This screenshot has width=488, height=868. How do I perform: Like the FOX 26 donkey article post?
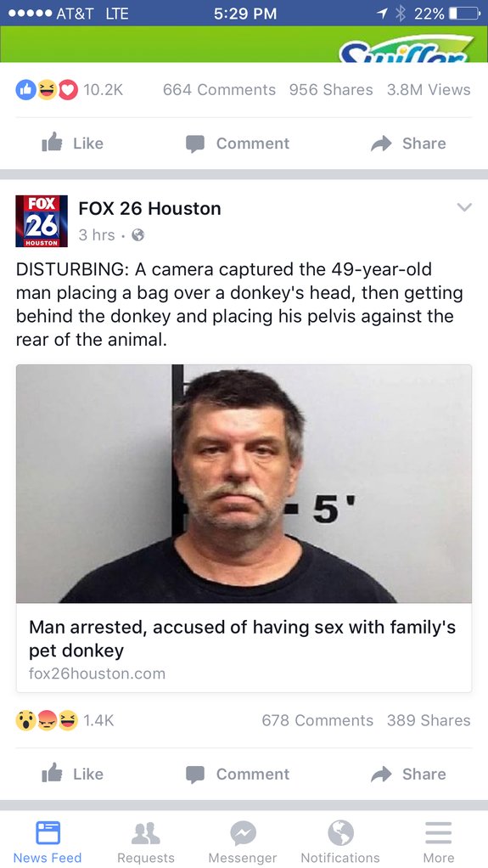coord(72,774)
